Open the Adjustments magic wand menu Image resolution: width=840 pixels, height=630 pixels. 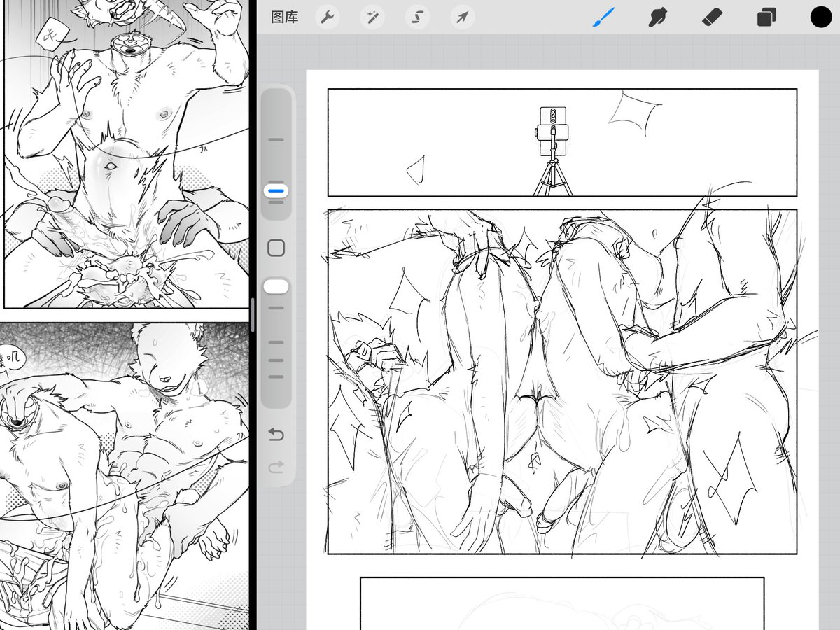pyautogui.click(x=372, y=17)
